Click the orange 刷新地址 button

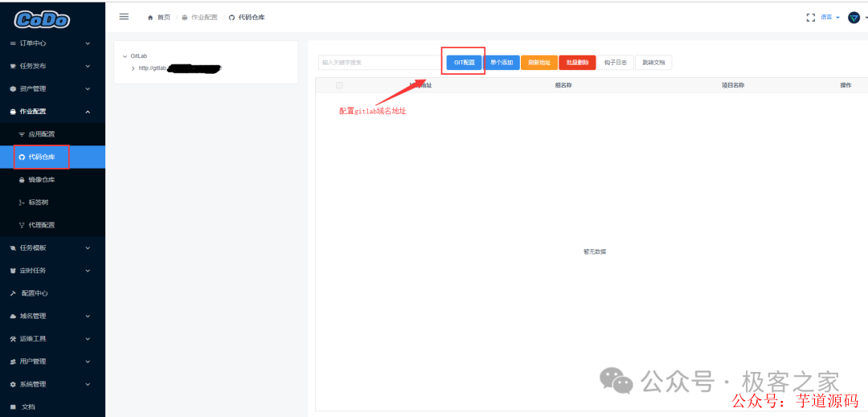pyautogui.click(x=538, y=63)
